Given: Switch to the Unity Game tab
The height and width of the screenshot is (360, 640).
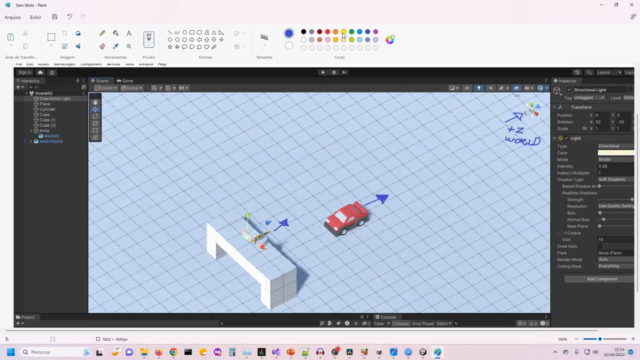Looking at the screenshot, I should [125, 81].
